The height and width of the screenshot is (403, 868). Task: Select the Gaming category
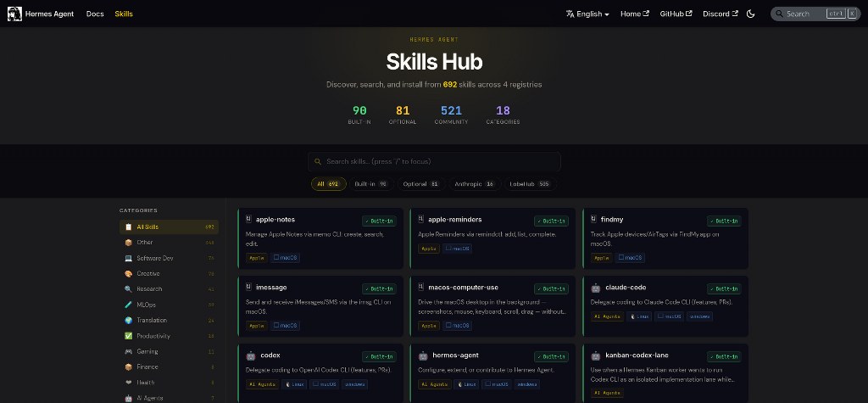click(169, 351)
